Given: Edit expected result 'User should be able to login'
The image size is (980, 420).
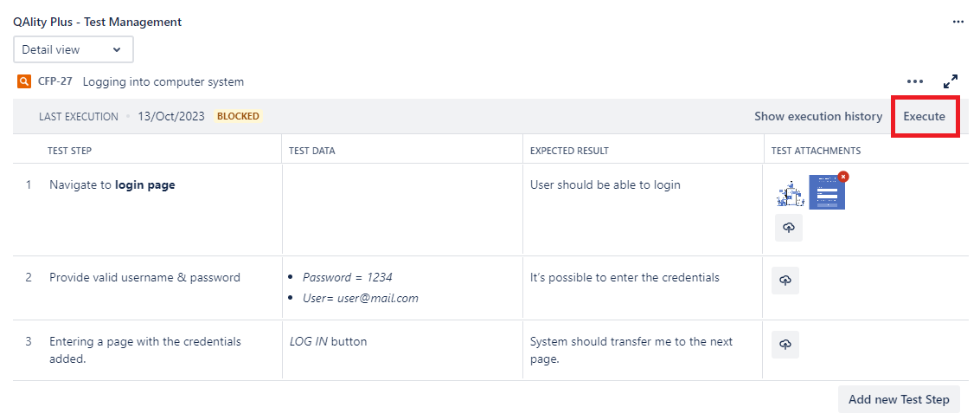Looking at the screenshot, I should click(605, 185).
